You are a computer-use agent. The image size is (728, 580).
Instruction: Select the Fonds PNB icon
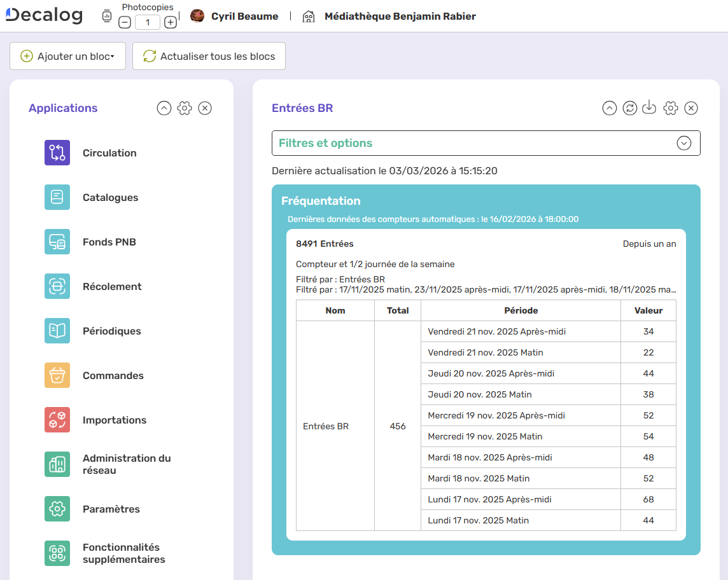[57, 242]
